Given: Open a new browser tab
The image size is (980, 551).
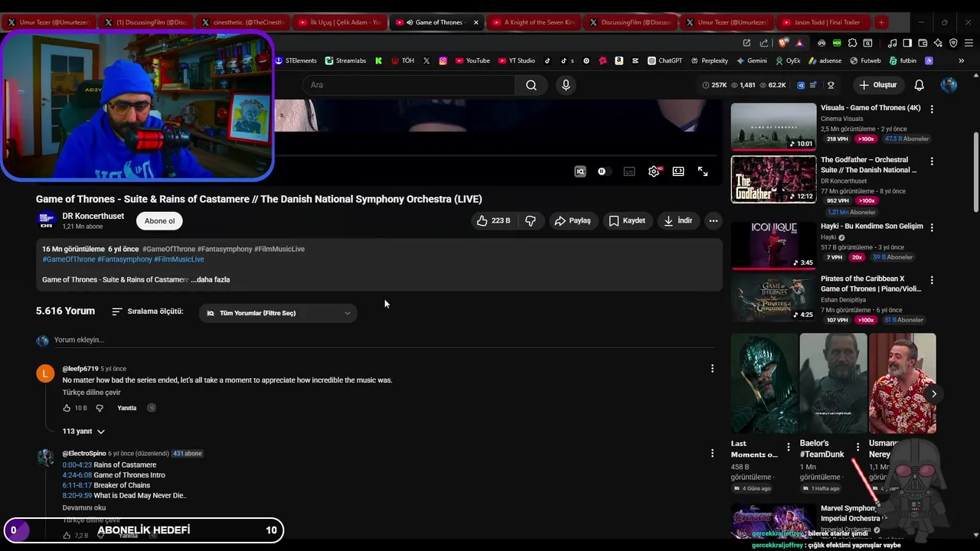Looking at the screenshot, I should click(x=881, y=22).
